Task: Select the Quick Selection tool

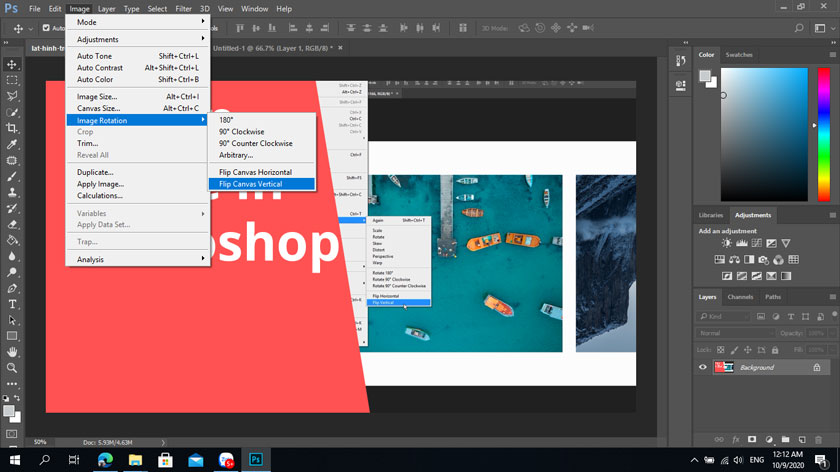Action: (x=12, y=113)
